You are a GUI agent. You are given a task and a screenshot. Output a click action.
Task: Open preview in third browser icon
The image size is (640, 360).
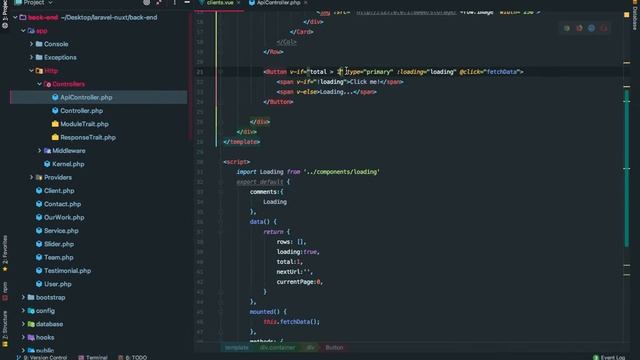(591, 28)
